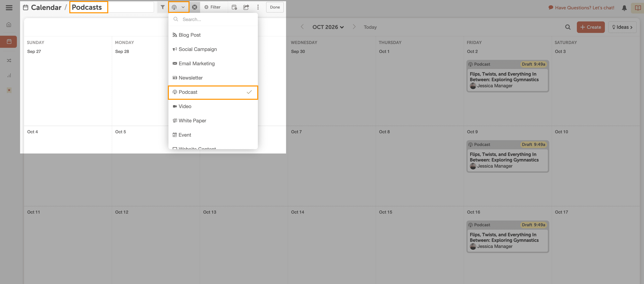
Task: Remove the podcast filter with X icon
Action: click(x=194, y=7)
